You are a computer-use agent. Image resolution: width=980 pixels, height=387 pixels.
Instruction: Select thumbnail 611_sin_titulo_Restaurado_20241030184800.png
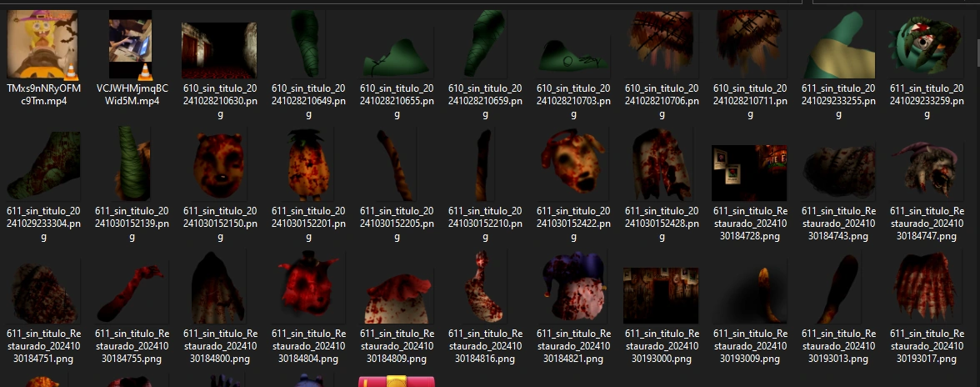pyautogui.click(x=220, y=289)
